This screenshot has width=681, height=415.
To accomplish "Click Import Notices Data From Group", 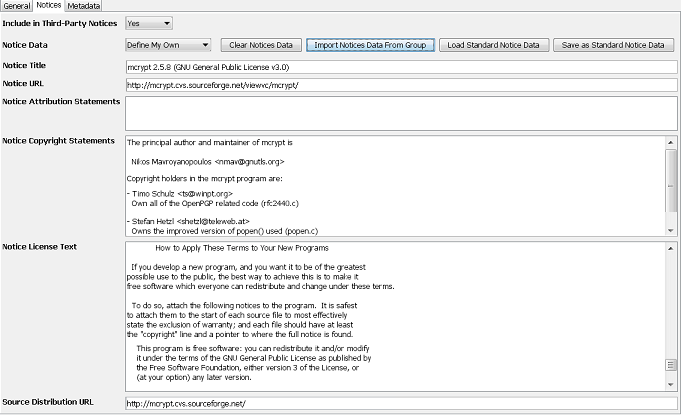I will pyautogui.click(x=370, y=45).
